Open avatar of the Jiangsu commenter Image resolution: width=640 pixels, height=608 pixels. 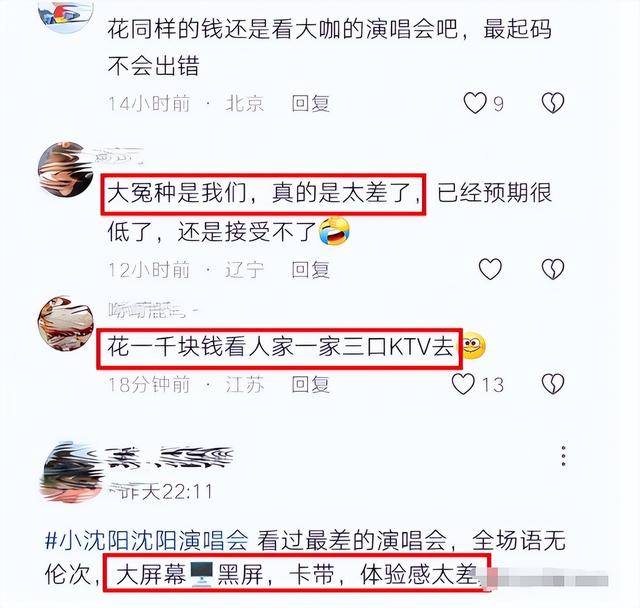66,324
